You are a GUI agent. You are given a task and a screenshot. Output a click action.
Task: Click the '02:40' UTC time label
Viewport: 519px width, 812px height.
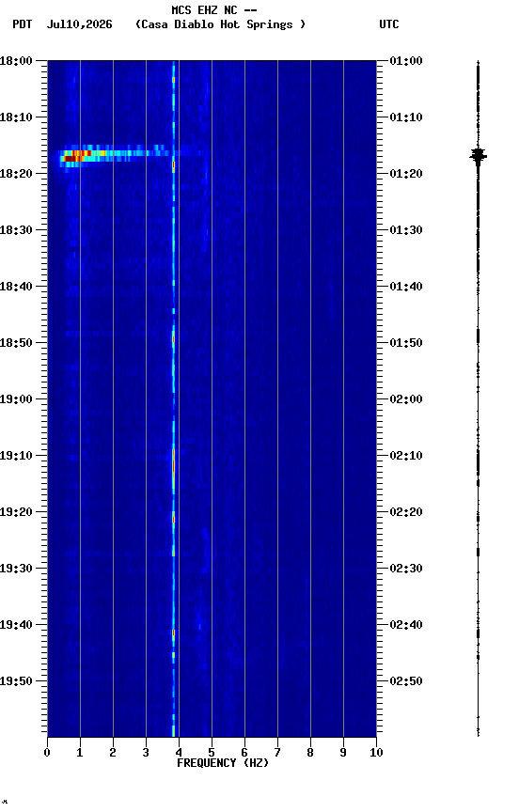pos(406,626)
